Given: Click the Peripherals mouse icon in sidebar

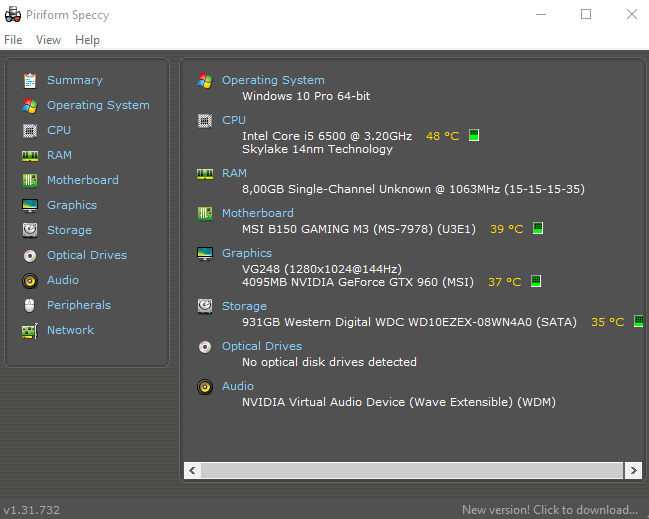Looking at the screenshot, I should pos(29,305).
